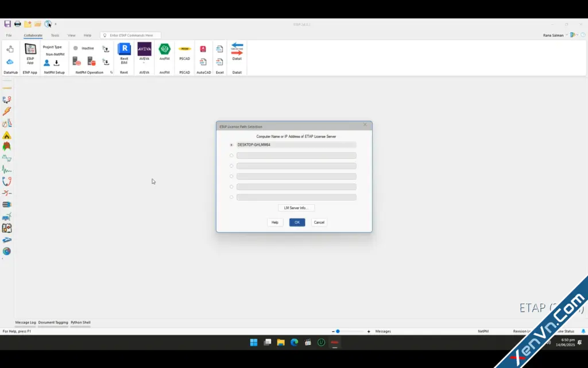This screenshot has height=368, width=588.
Task: Select the second license server radio button
Action: tap(231, 155)
